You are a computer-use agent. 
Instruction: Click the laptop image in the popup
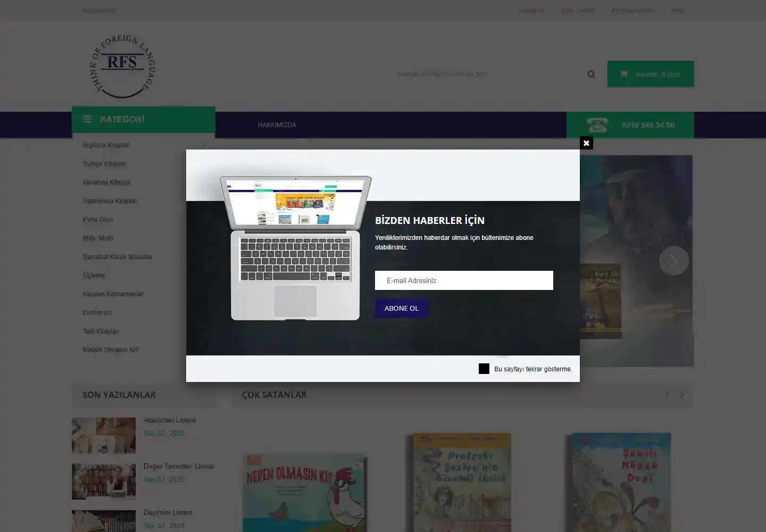(296, 248)
